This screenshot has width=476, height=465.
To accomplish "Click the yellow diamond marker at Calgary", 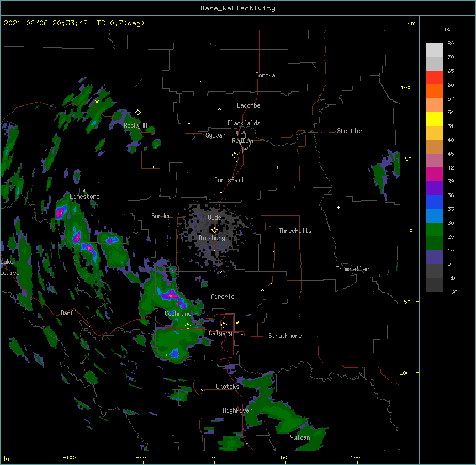I will click(x=224, y=325).
